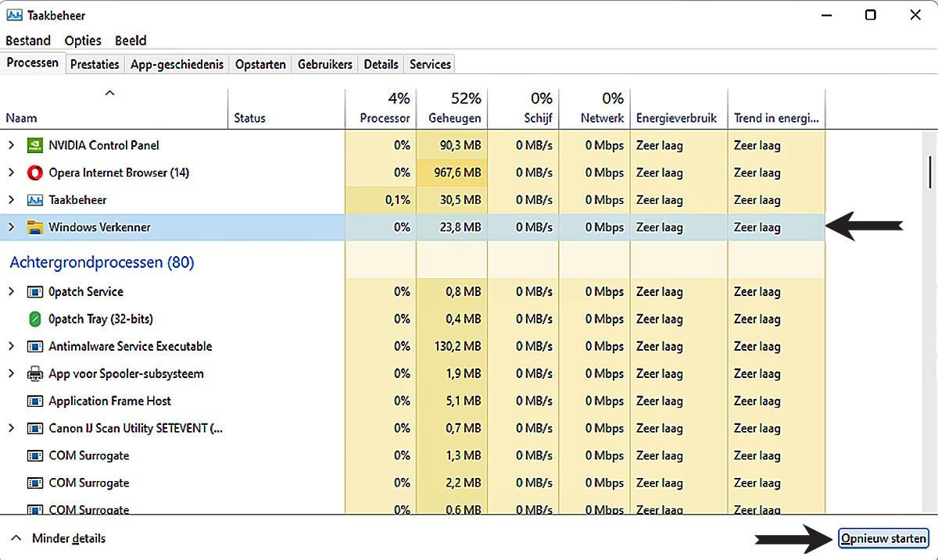Select the Application Frame Host row name

click(x=109, y=401)
